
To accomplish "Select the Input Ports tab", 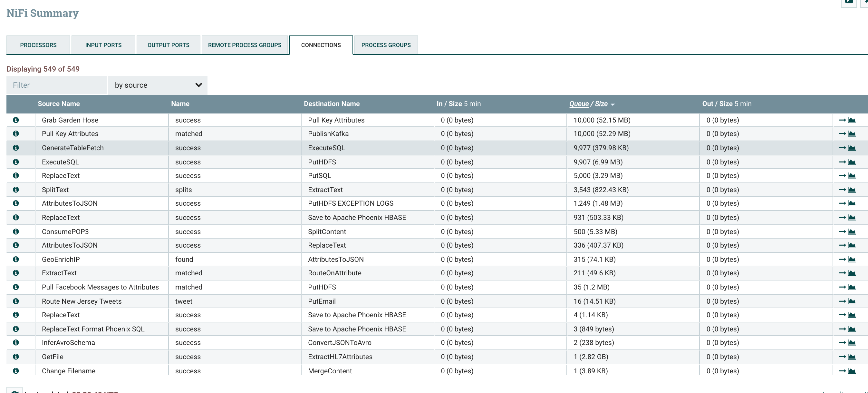I will click(103, 45).
